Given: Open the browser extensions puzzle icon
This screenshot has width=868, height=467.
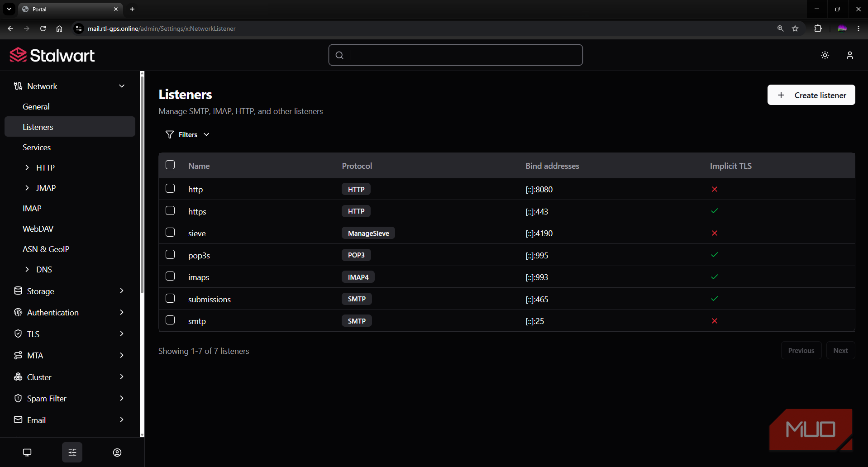Looking at the screenshot, I should pyautogui.click(x=818, y=29).
